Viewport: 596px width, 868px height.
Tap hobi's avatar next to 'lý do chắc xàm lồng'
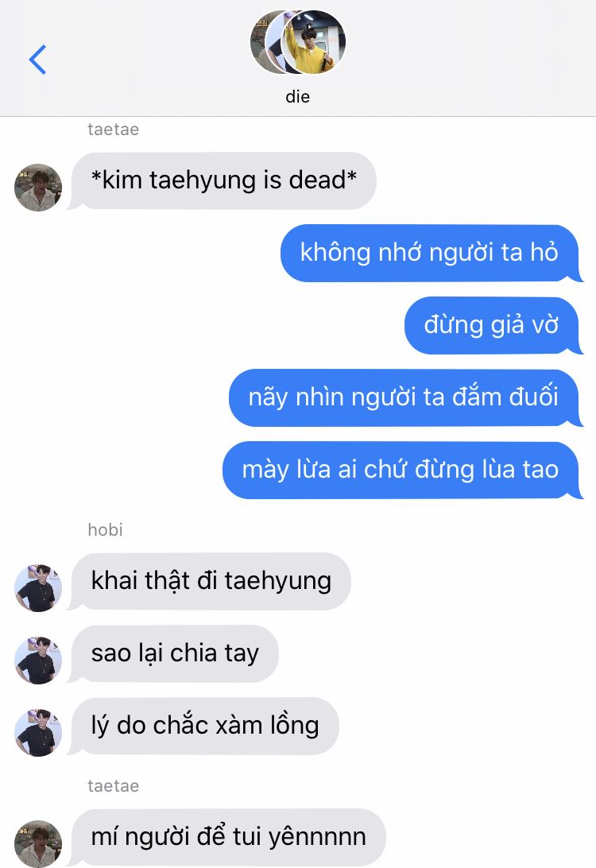(x=37, y=733)
